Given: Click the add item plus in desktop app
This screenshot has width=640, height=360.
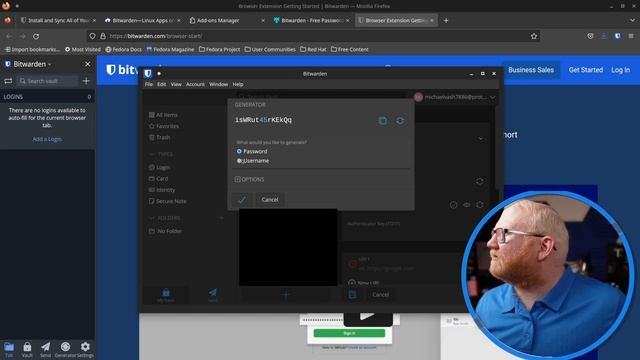Looking at the screenshot, I should tap(286, 294).
